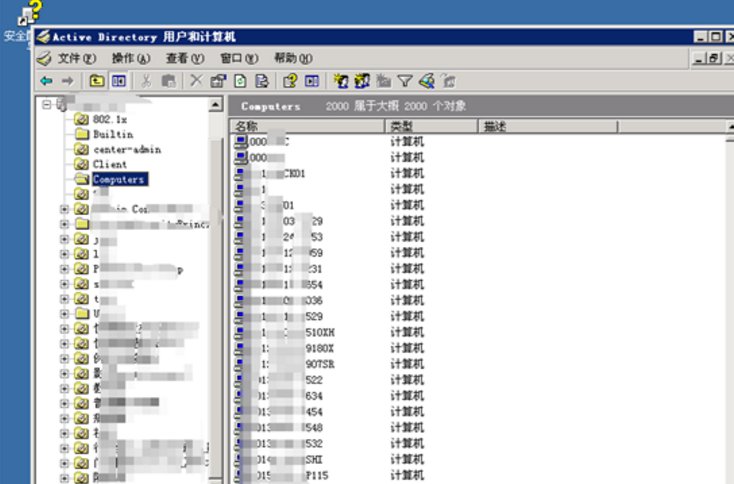The width and height of the screenshot is (734, 484).
Task: Click the Up One Level folder icon
Action: click(x=97, y=81)
